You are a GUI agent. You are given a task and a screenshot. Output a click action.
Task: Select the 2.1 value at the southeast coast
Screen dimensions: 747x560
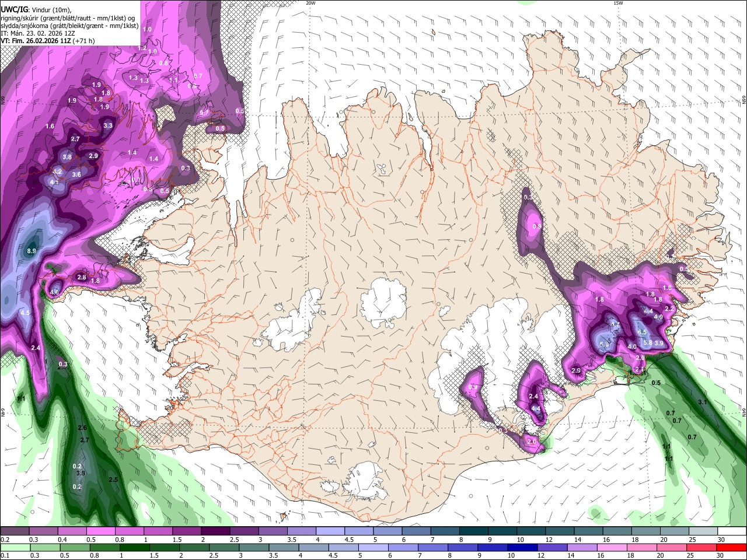coord(640,370)
